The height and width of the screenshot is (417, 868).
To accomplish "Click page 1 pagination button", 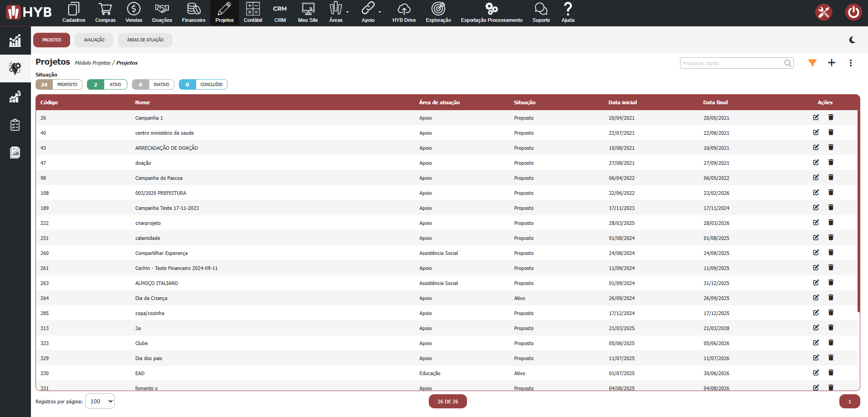I will (849, 402).
